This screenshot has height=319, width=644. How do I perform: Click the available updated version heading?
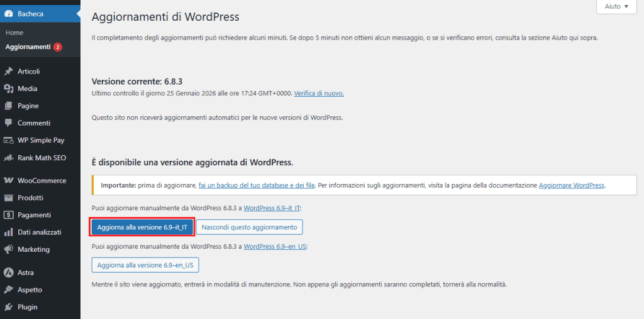192,163
